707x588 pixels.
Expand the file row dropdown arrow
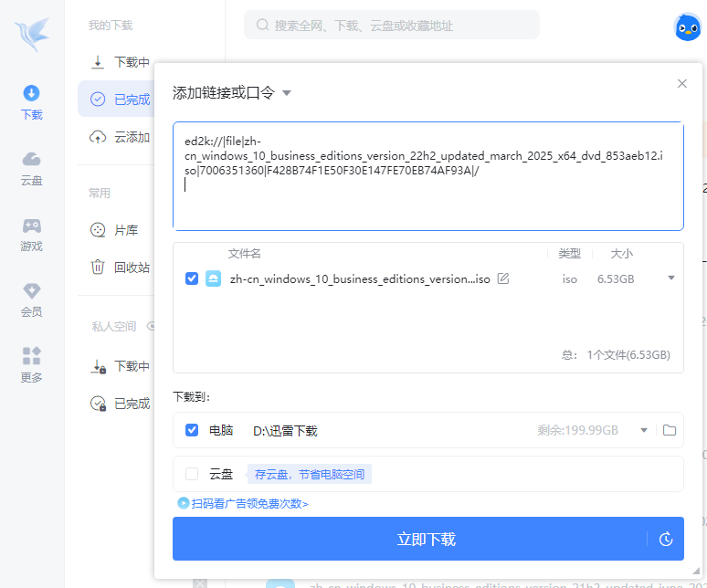(671, 278)
